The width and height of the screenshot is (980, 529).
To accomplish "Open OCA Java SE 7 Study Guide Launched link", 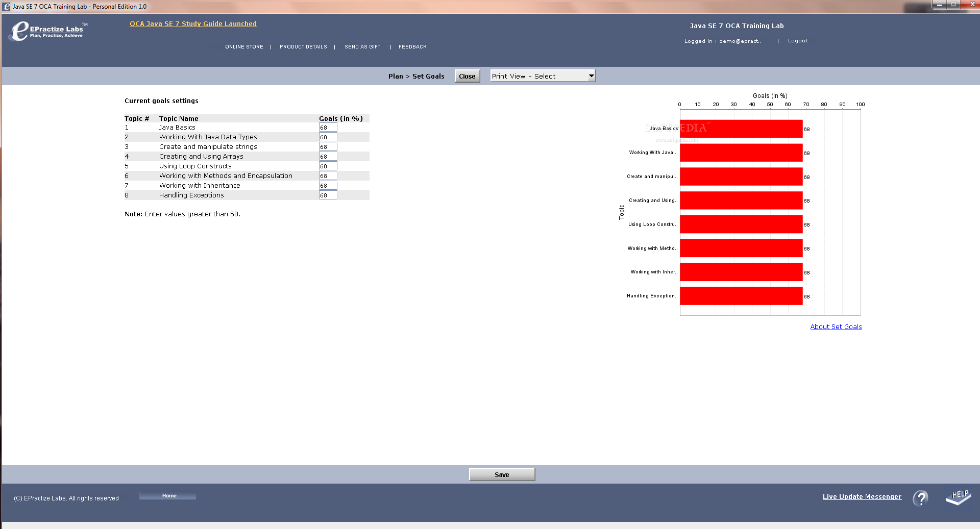I will tap(193, 23).
